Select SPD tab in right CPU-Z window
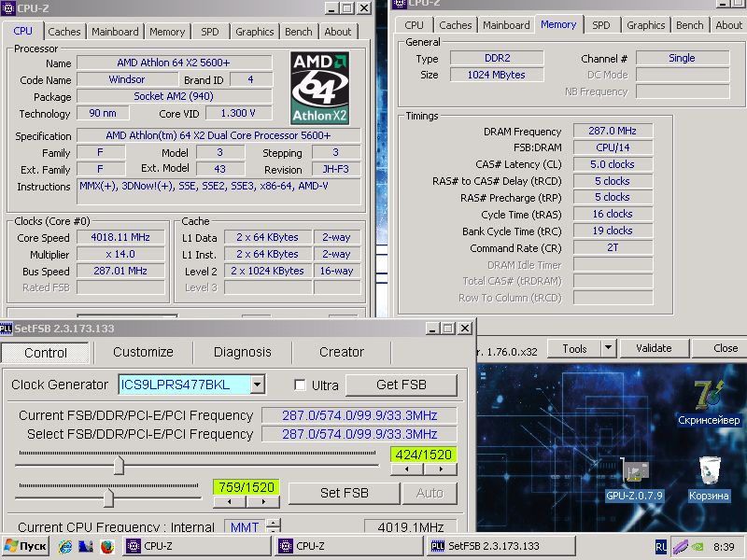 tap(600, 25)
